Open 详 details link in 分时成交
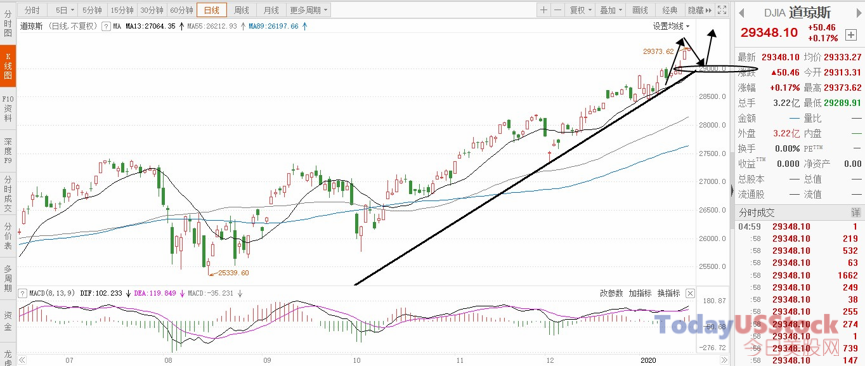The height and width of the screenshot is (366, 865). pos(856,213)
